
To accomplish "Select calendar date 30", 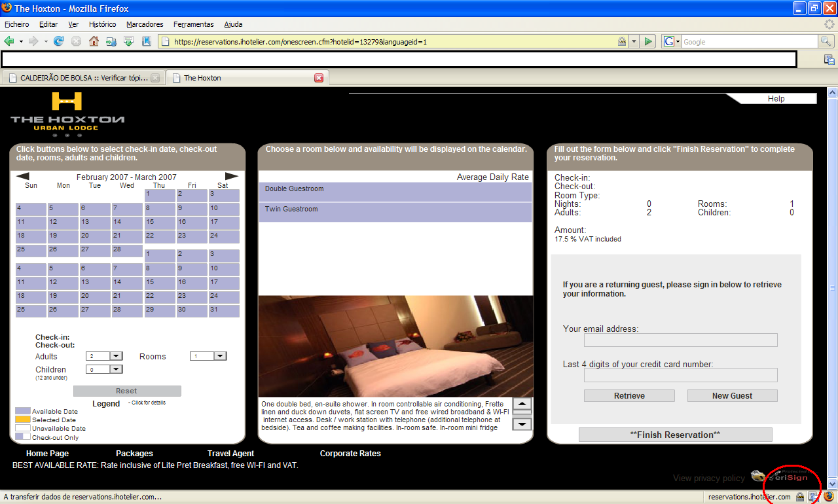I will pyautogui.click(x=192, y=311).
